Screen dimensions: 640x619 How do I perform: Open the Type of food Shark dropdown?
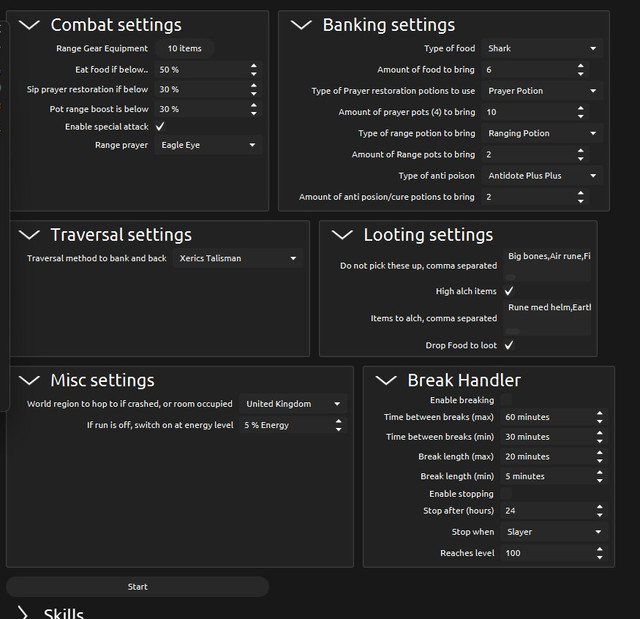542,49
